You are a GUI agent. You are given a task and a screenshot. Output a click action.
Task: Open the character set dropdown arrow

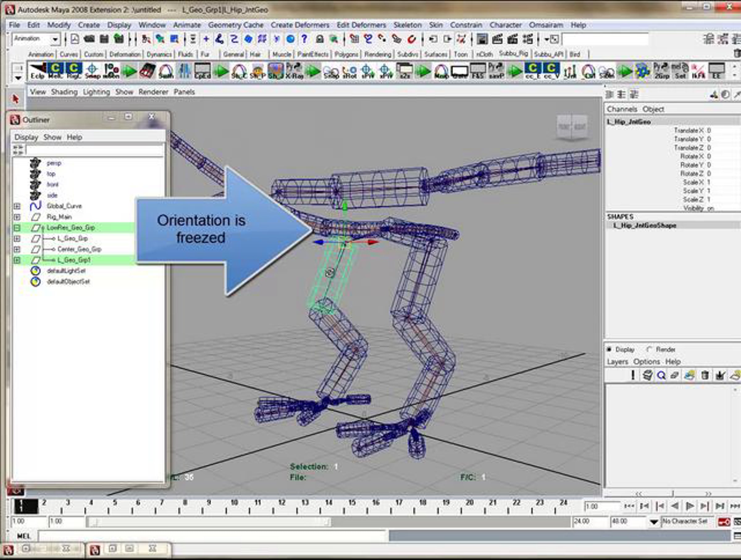[654, 522]
